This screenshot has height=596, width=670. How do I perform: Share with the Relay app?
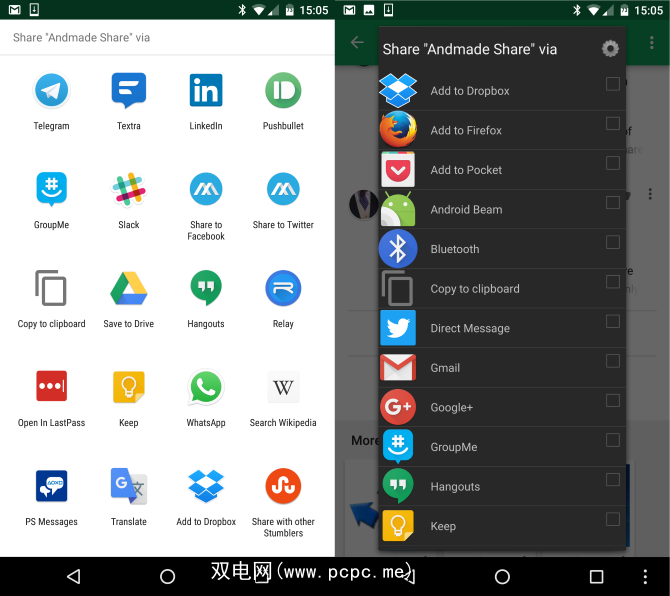pyautogui.click(x=283, y=288)
